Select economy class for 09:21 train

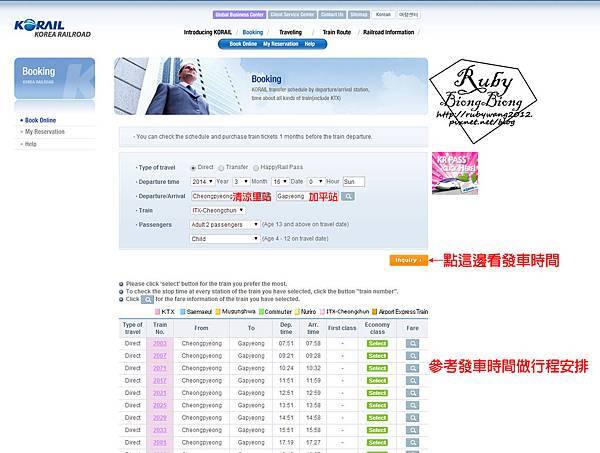coord(377,356)
